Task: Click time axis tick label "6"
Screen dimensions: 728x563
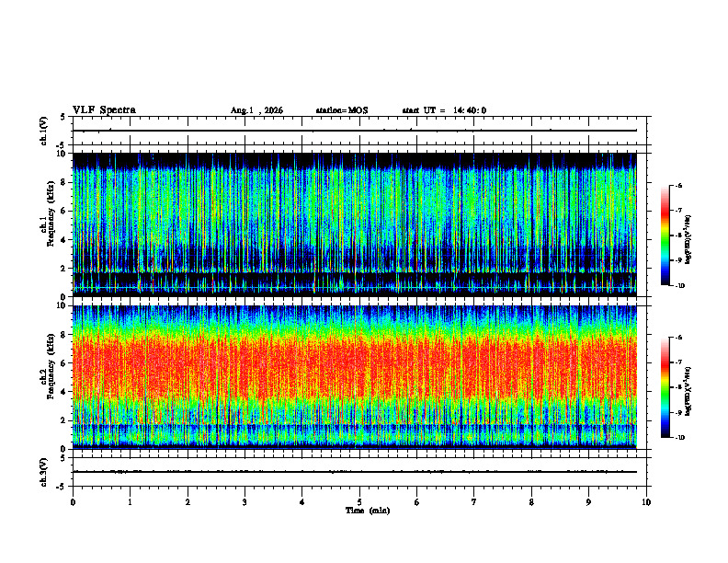Action: 417,502
